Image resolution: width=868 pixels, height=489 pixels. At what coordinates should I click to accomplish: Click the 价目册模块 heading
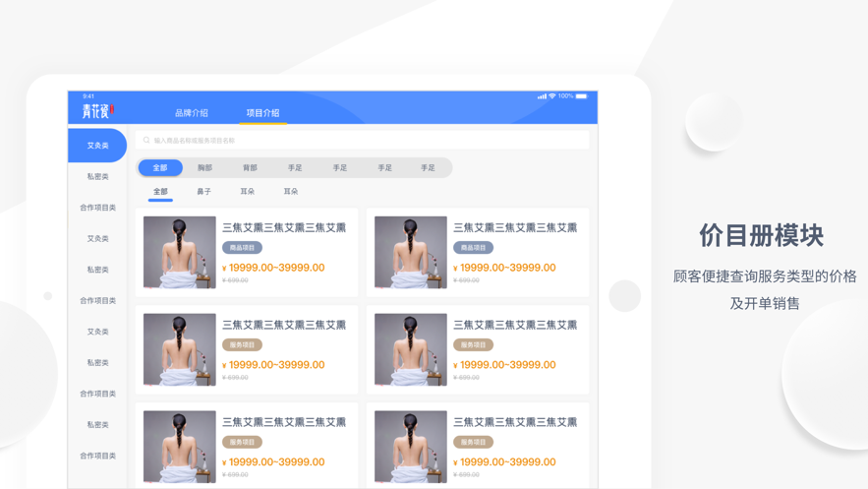click(x=761, y=235)
